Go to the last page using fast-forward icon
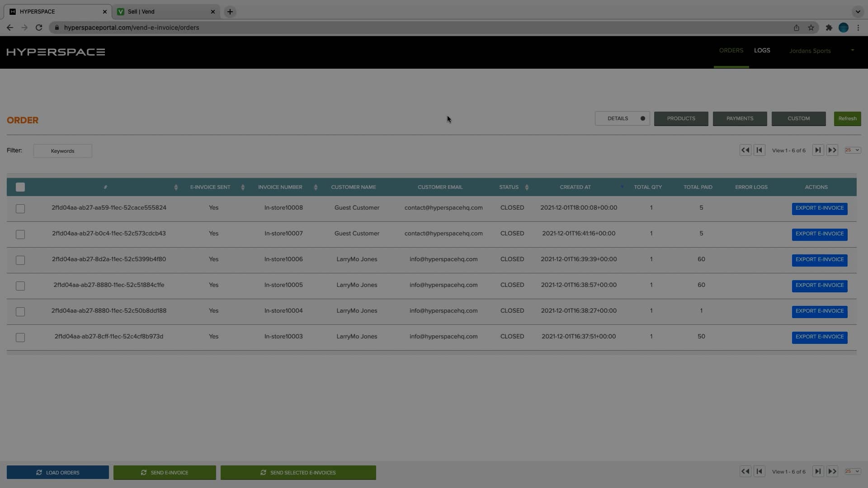Screen dimensions: 868x488 point(832,150)
